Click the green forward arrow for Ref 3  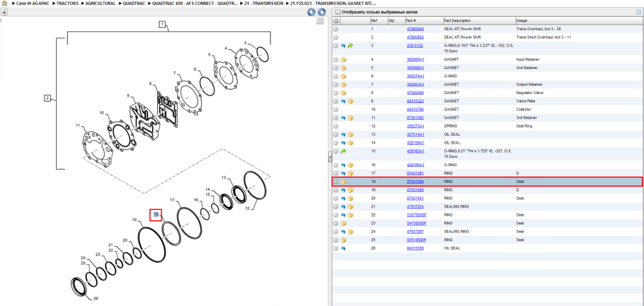coord(350,46)
